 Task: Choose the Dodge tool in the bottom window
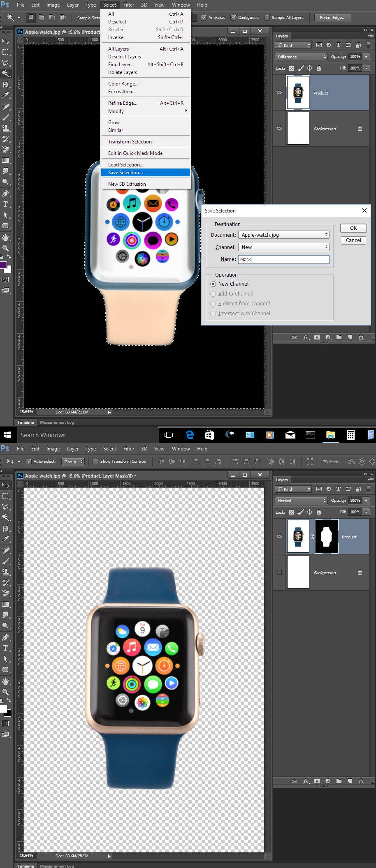pos(5,626)
